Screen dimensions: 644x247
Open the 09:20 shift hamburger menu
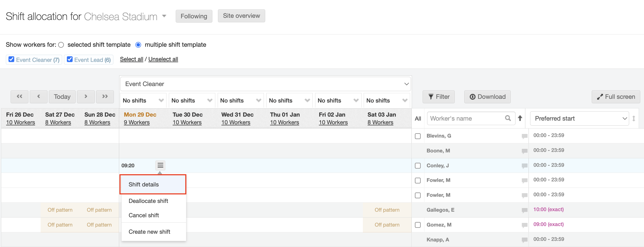pyautogui.click(x=160, y=165)
